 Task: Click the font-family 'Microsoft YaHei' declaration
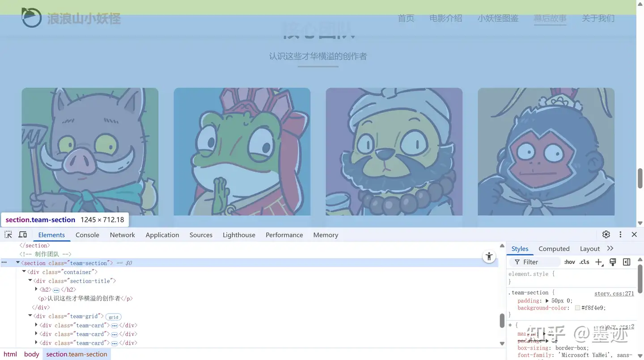pyautogui.click(x=575, y=356)
